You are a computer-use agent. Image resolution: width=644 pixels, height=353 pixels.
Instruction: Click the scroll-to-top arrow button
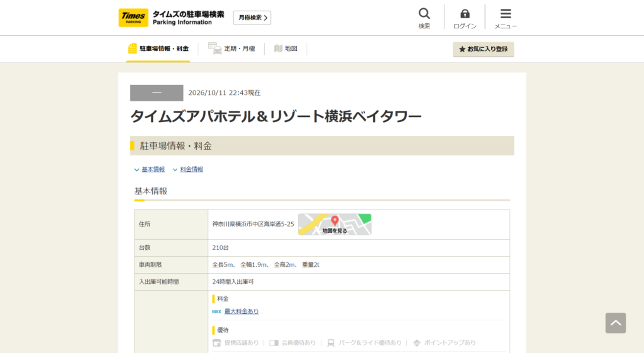pos(616,323)
